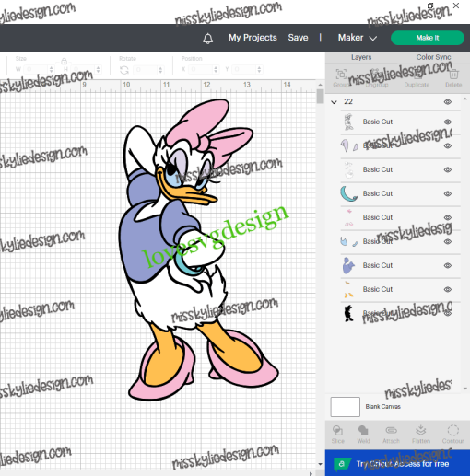Open the notifications bell

point(207,38)
